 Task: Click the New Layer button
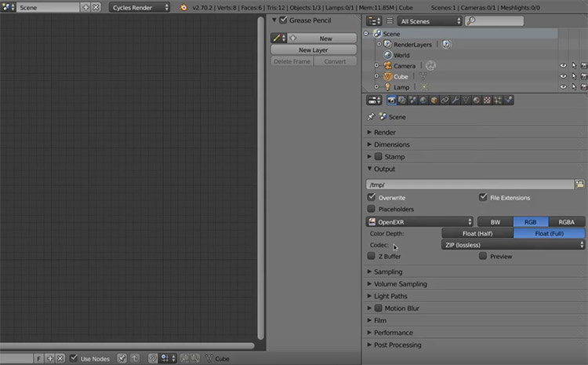click(313, 49)
